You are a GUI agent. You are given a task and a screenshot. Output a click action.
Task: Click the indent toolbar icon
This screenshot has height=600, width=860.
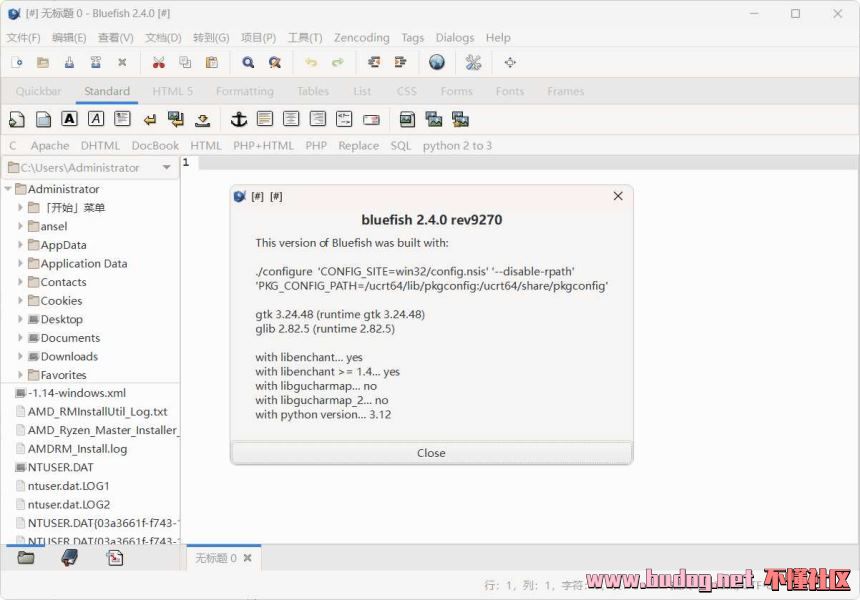coord(400,63)
